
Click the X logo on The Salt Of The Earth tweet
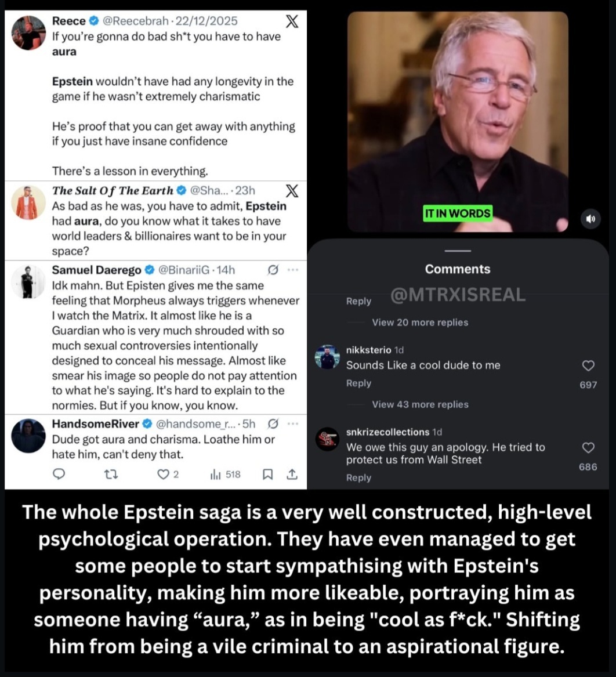pos(292,191)
